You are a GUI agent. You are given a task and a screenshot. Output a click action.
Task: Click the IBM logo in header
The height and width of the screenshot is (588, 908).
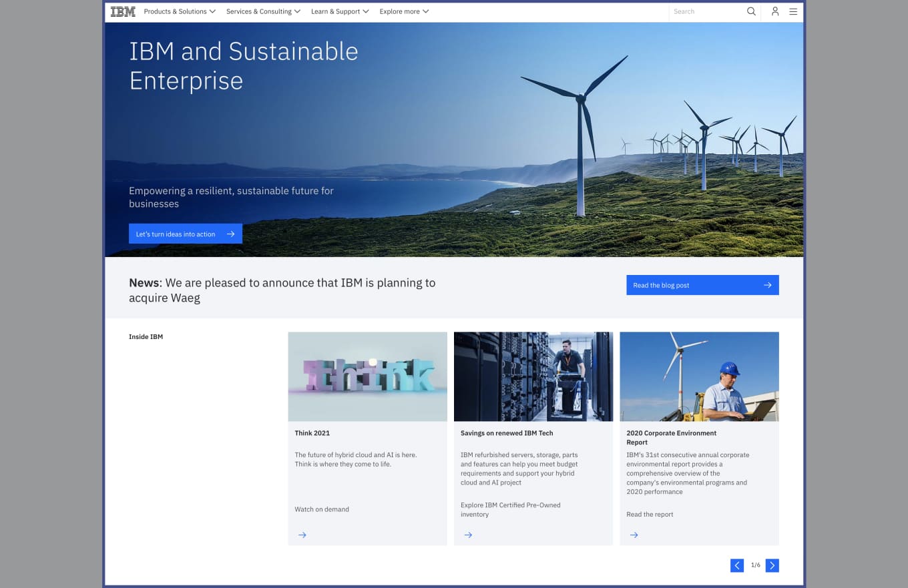123,11
